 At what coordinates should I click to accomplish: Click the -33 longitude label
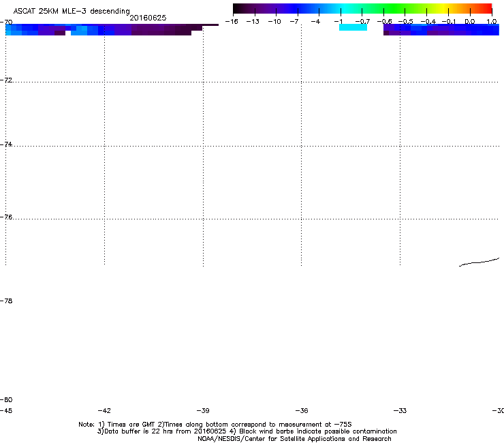coord(400,410)
